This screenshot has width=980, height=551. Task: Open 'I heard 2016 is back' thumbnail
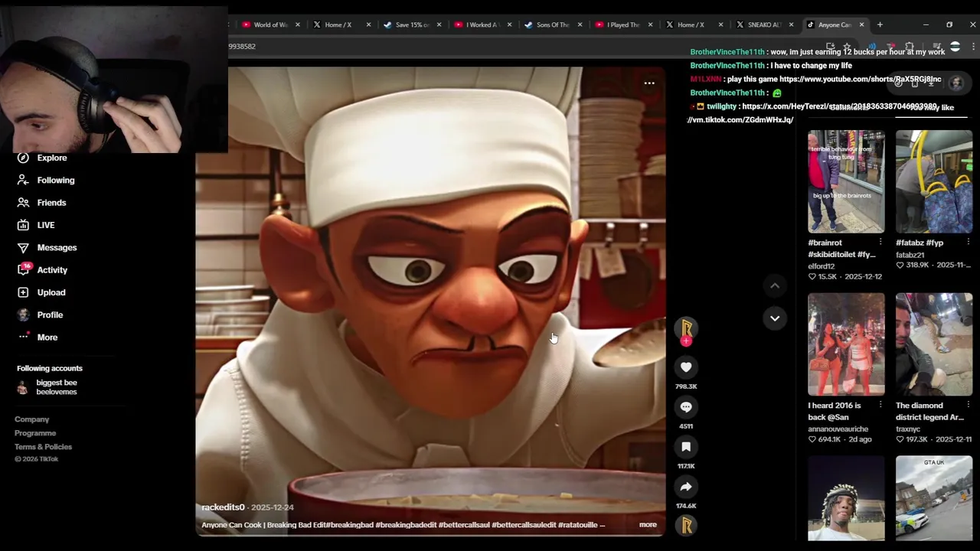click(846, 344)
